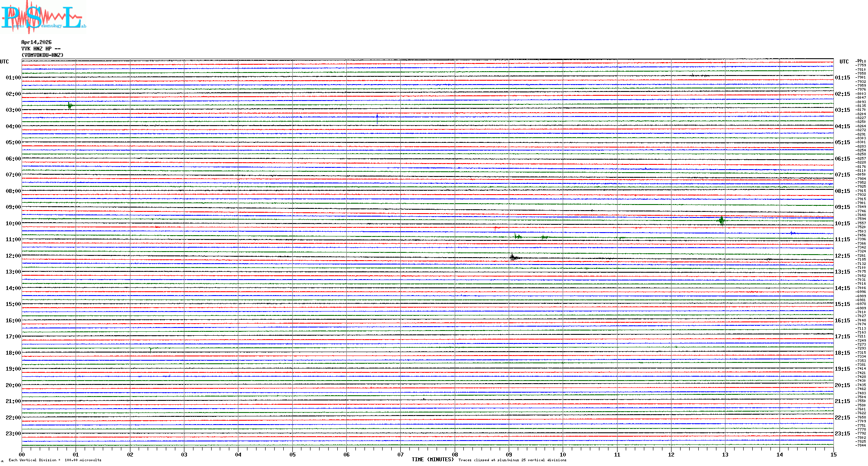This screenshot has height=466, width=868.
Task: Click the UTC label at top left
Action: tap(4, 62)
